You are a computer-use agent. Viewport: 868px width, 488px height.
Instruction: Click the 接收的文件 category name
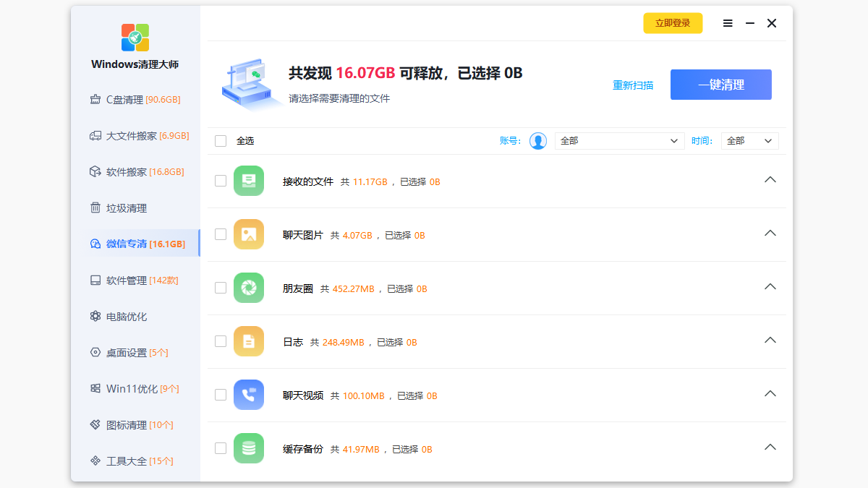308,181
